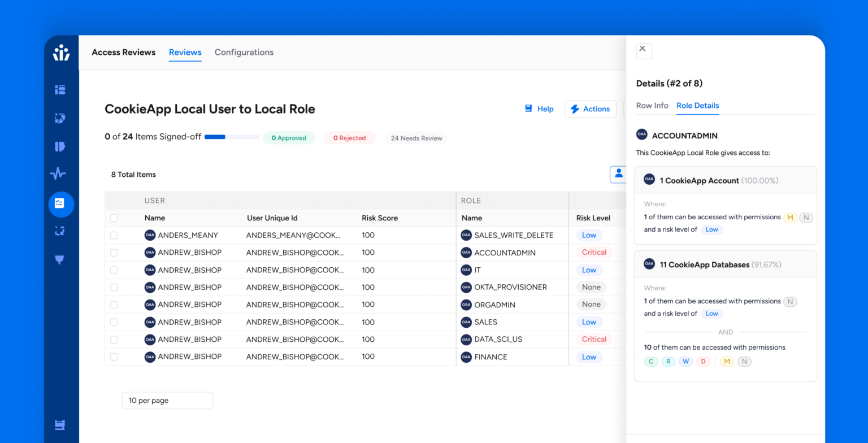Switch to the Configurations tab
868x443 pixels.
(x=244, y=53)
